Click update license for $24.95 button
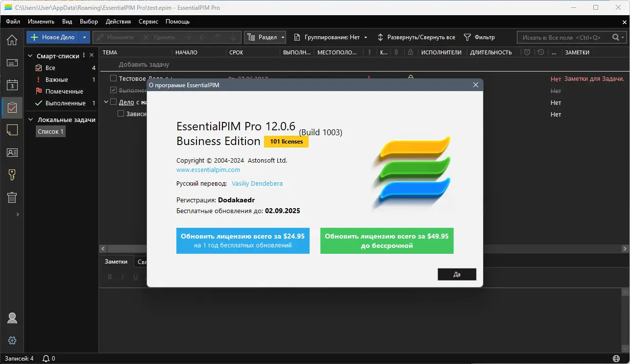This screenshot has width=630, height=364. point(243,241)
